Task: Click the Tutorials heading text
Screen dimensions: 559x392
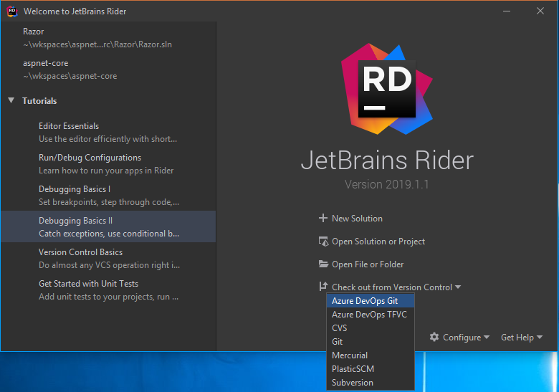Action: pos(39,101)
